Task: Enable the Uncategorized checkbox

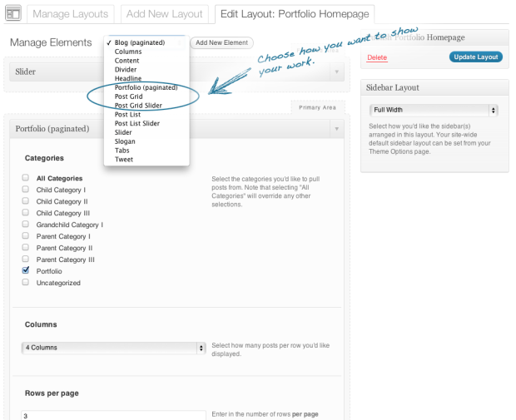Action: (26, 283)
